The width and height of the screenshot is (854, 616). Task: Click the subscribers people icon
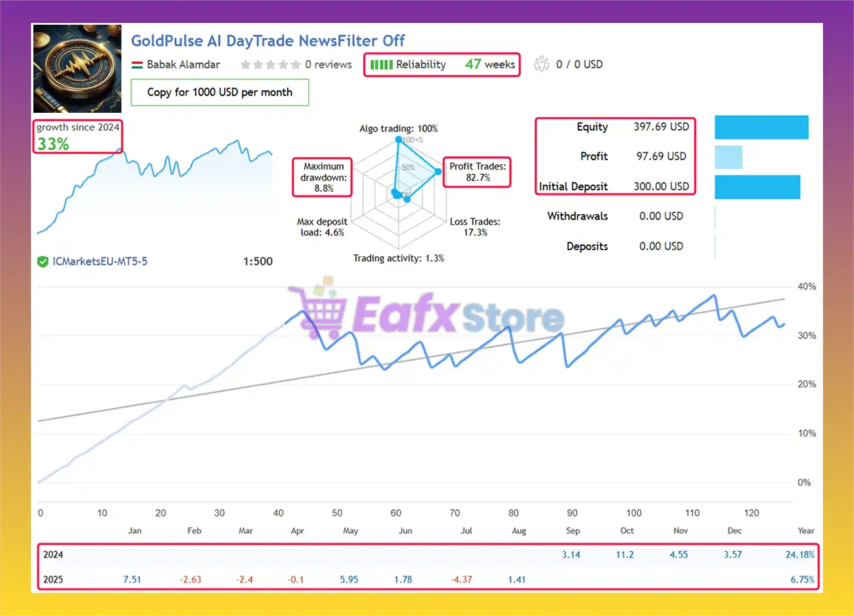click(x=541, y=65)
